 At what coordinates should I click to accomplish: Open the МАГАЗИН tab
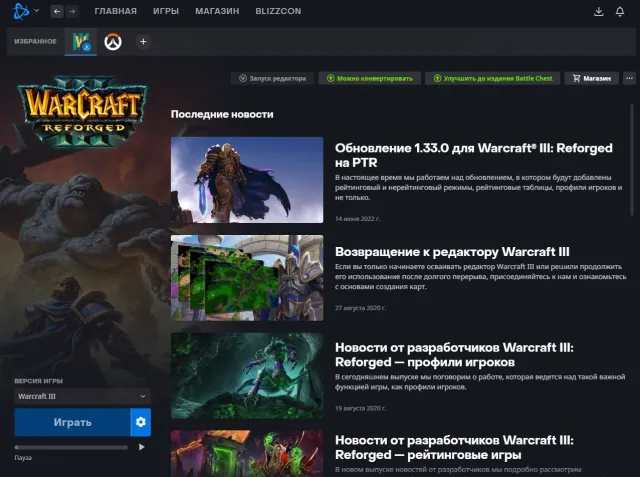(x=217, y=11)
